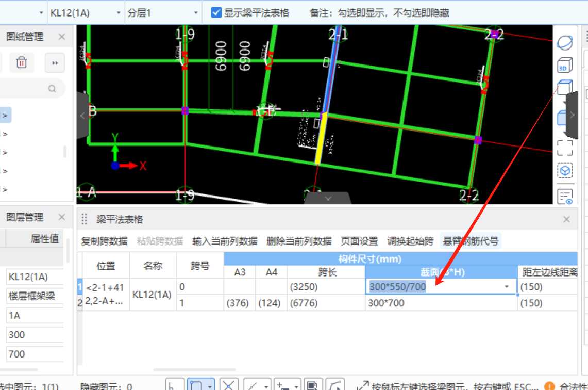Screen dimensions: 588x390
Task: Click the diagonal line point tool icon
Action: point(253,385)
